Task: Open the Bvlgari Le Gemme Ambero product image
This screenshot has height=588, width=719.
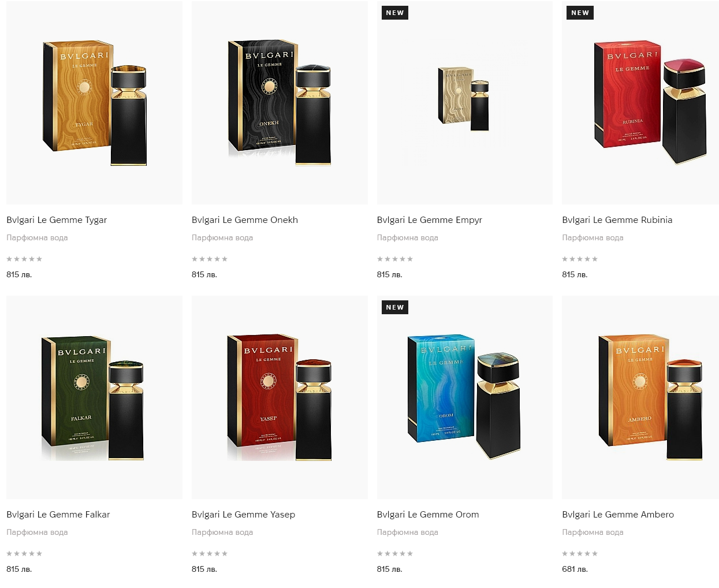Action: 640,397
